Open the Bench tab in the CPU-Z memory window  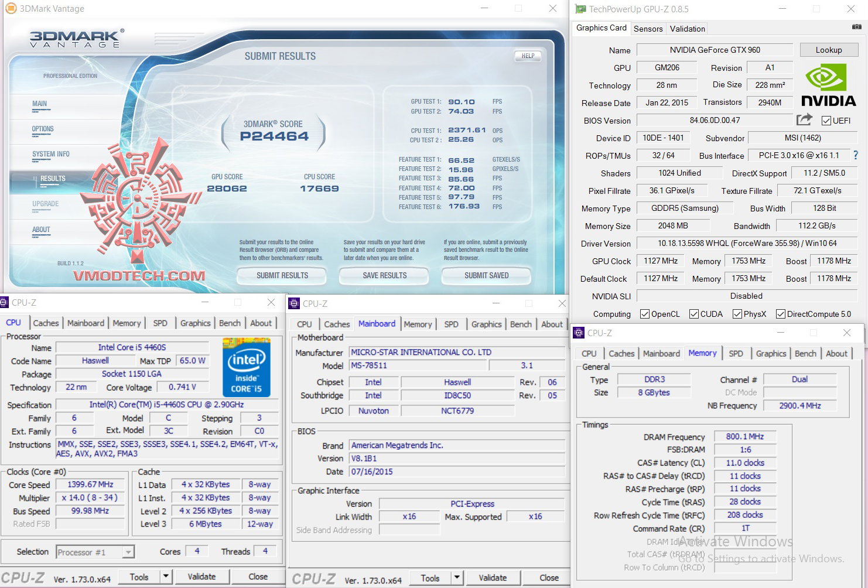pyautogui.click(x=805, y=354)
